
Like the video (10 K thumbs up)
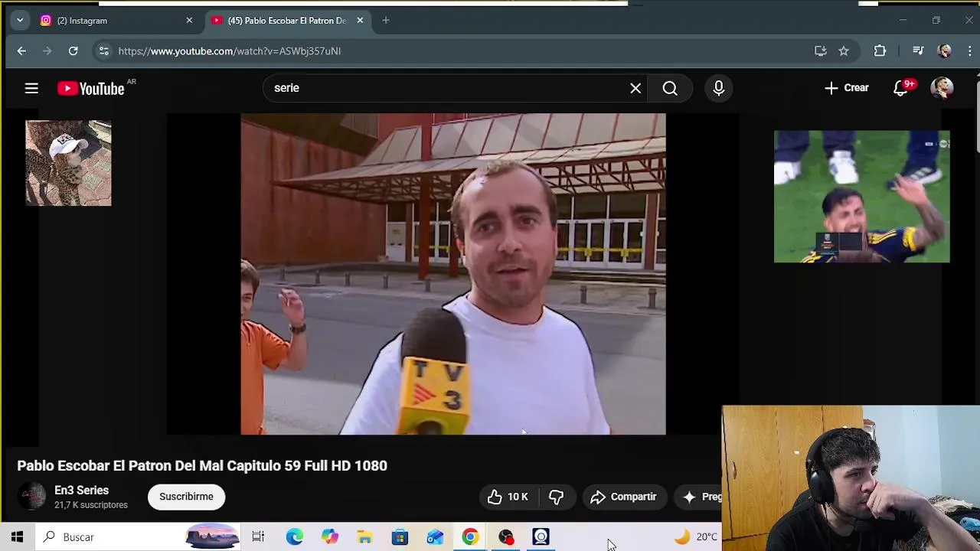point(508,497)
